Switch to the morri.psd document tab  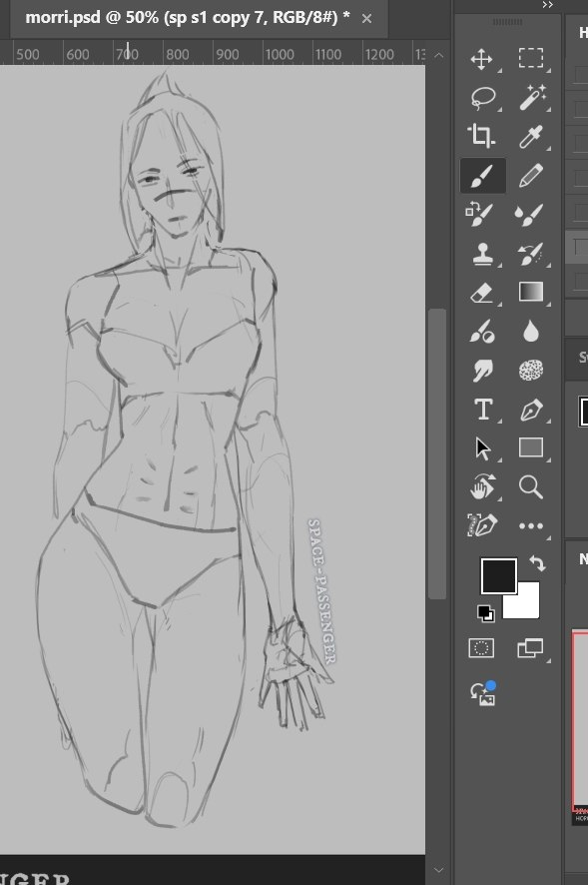pyautogui.click(x=188, y=18)
